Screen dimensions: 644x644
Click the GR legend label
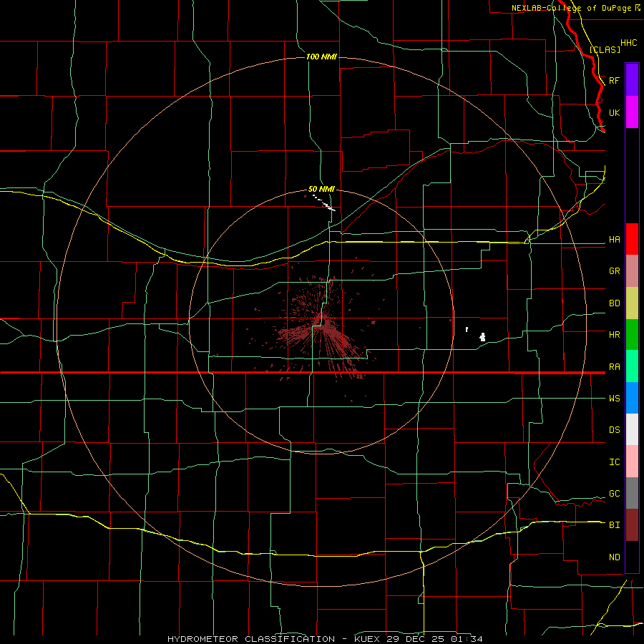(615, 271)
